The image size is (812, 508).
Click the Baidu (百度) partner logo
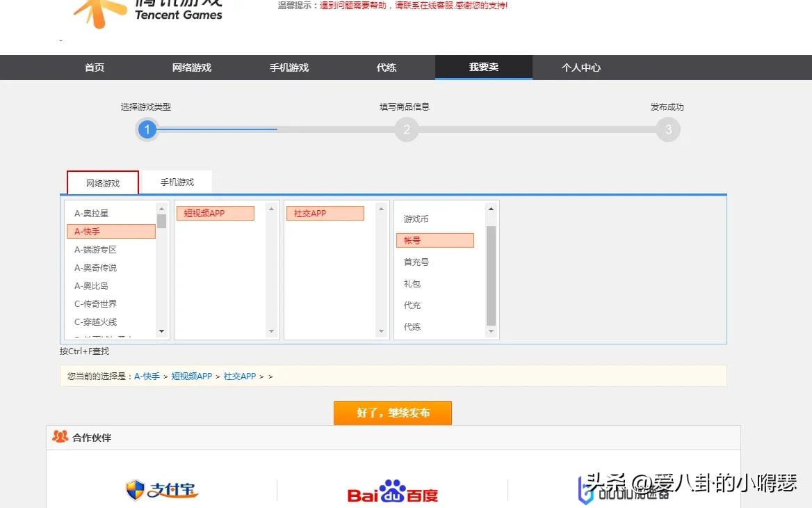tap(392, 491)
